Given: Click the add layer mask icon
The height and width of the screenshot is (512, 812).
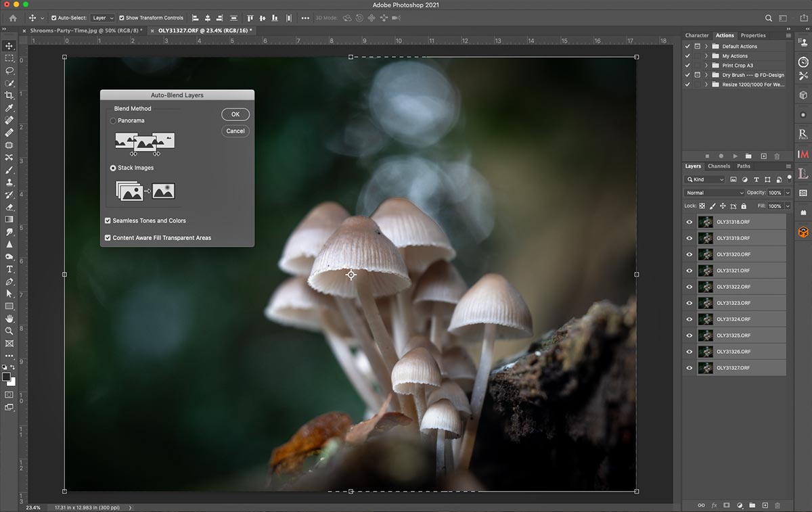Looking at the screenshot, I should pos(727,505).
